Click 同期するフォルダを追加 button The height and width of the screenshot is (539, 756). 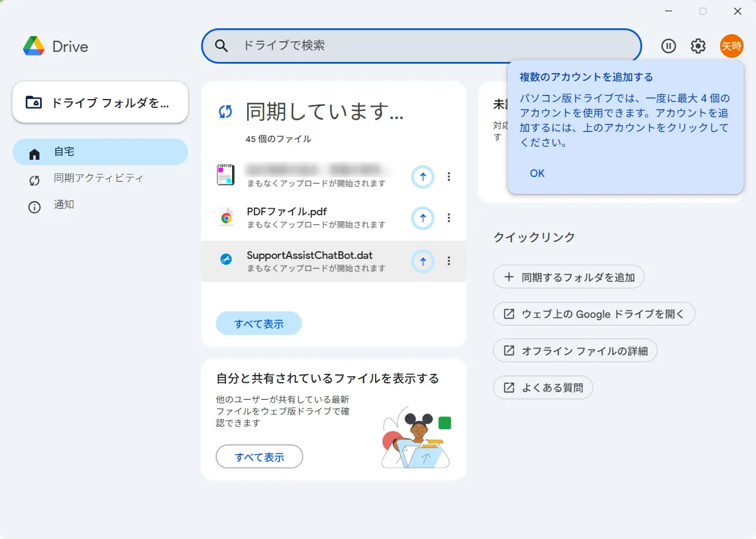(568, 277)
